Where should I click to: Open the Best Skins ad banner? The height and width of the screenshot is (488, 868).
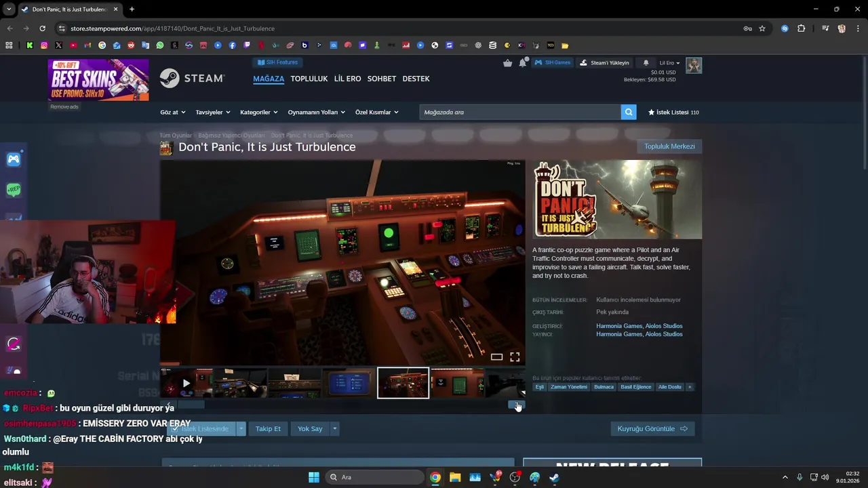(x=98, y=80)
